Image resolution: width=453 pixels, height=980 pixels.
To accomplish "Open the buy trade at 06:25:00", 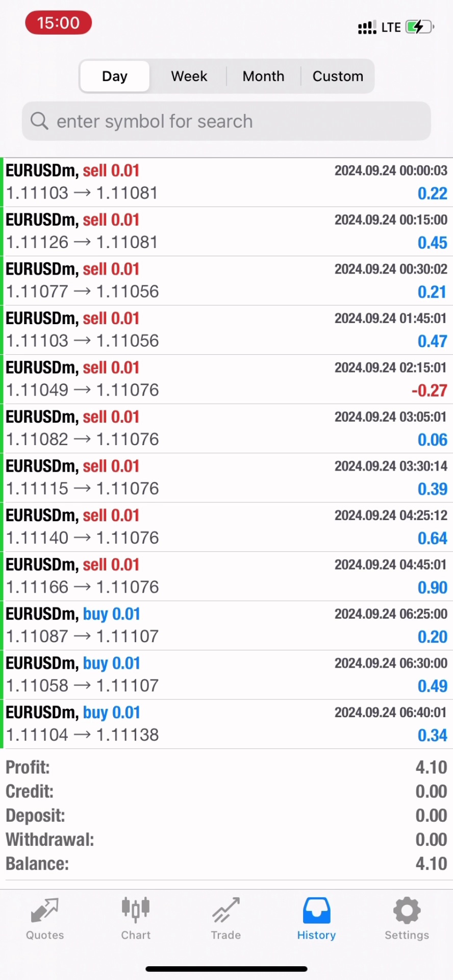I will (226, 625).
